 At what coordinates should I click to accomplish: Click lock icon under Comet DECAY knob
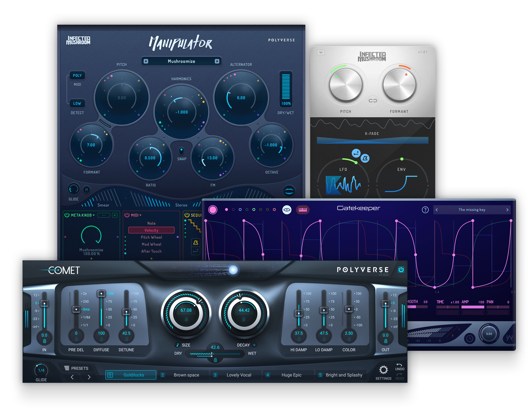244,319
